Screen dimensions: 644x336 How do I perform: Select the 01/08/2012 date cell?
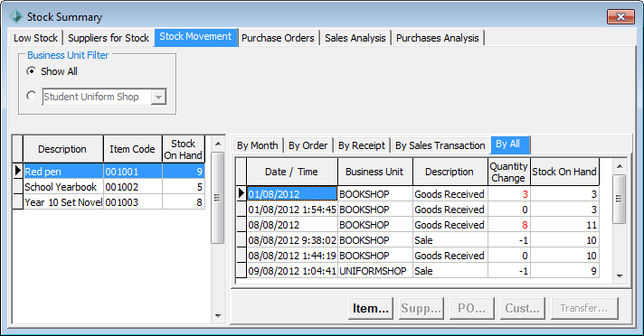[292, 193]
